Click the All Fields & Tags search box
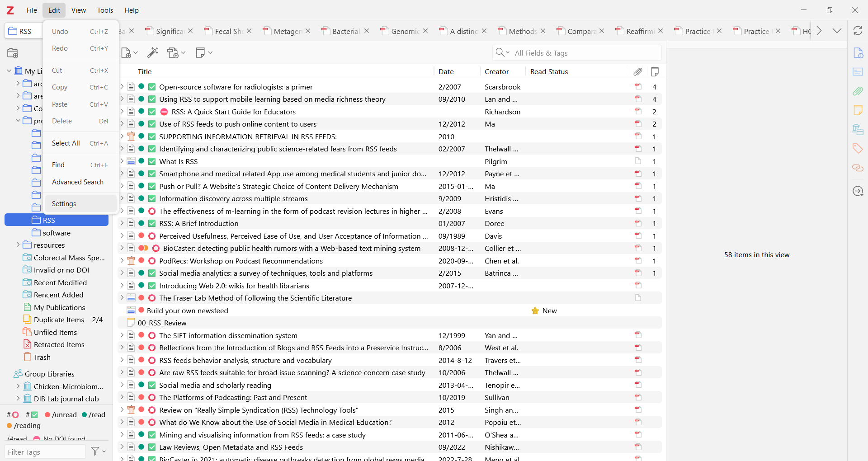The width and height of the screenshot is (868, 461). coord(583,53)
